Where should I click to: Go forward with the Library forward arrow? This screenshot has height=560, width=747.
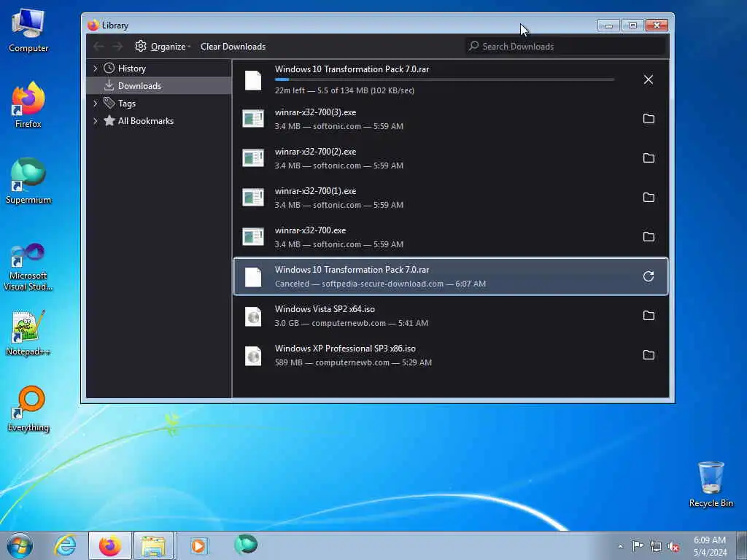click(117, 46)
